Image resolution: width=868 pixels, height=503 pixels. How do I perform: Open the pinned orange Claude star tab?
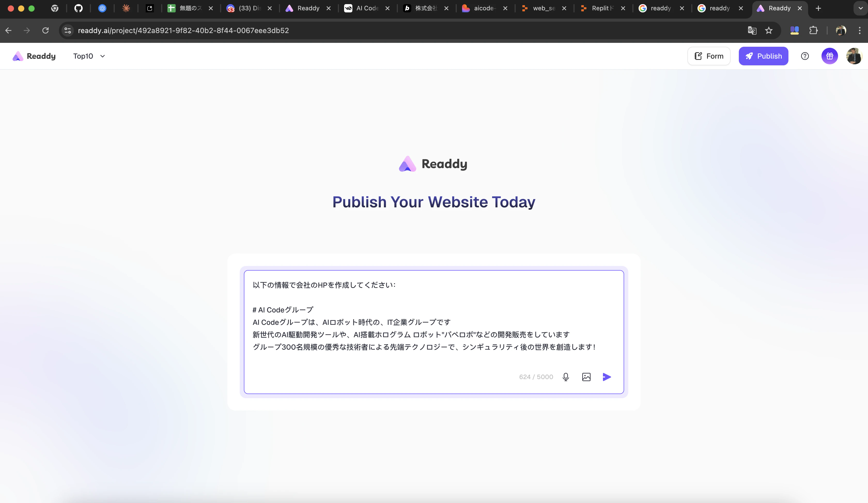[126, 8]
